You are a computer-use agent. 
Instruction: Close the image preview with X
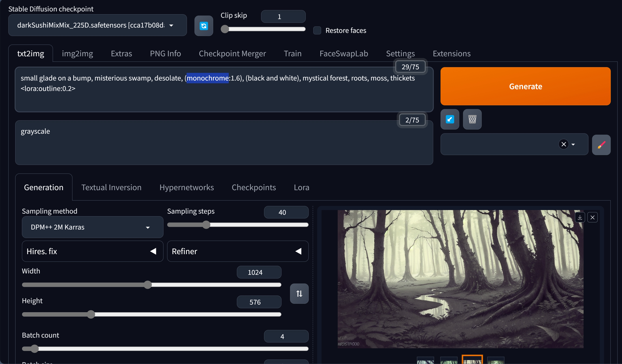click(592, 217)
